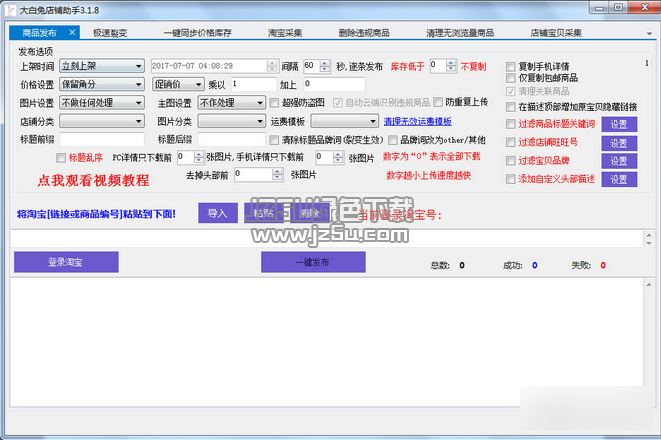Image resolution: width=661 pixels, height=440 pixels.
Task: Go to the 店铺宝贝采集 tab
Action: coord(556,33)
